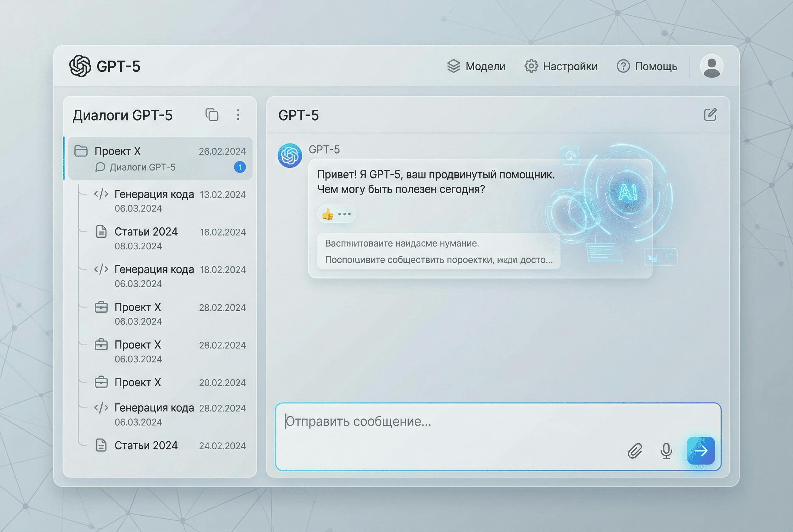
Task: Open Проект X chat dated 20.02.2024
Action: [x=138, y=382]
